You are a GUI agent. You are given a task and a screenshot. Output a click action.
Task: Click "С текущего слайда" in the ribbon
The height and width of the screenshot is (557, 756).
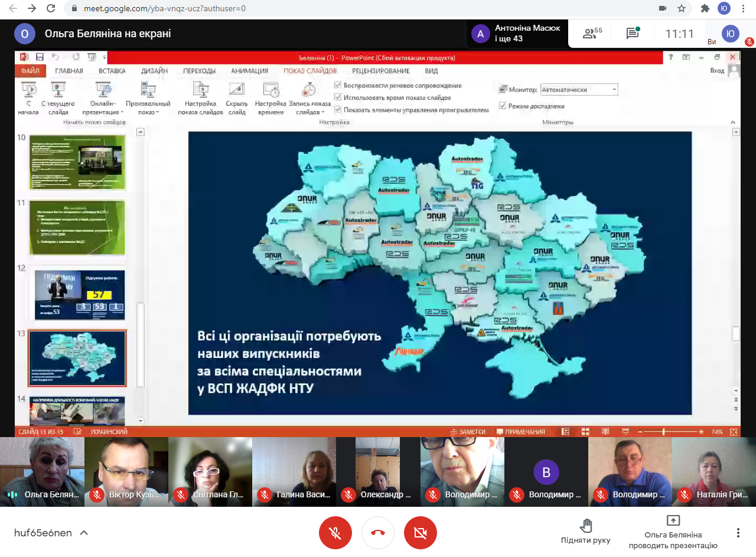(x=58, y=98)
